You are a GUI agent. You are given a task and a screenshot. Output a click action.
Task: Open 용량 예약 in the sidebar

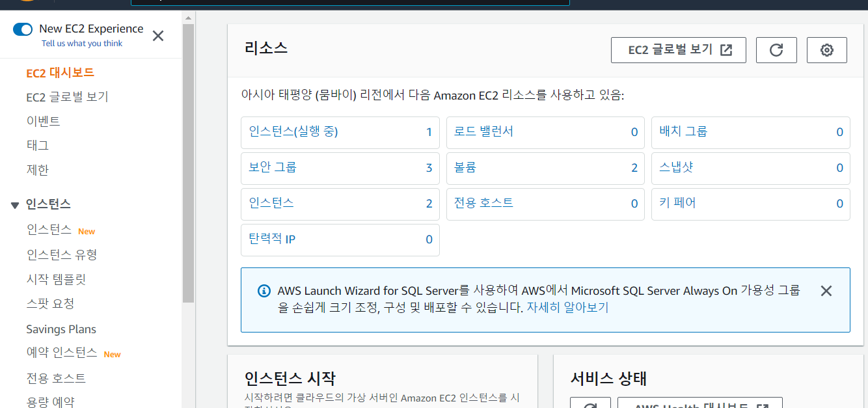[x=50, y=402]
